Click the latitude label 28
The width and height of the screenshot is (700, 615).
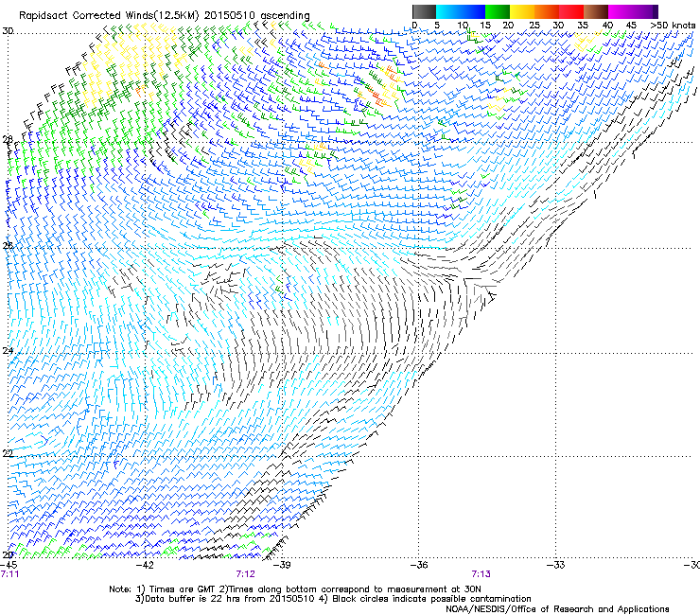tap(8, 139)
